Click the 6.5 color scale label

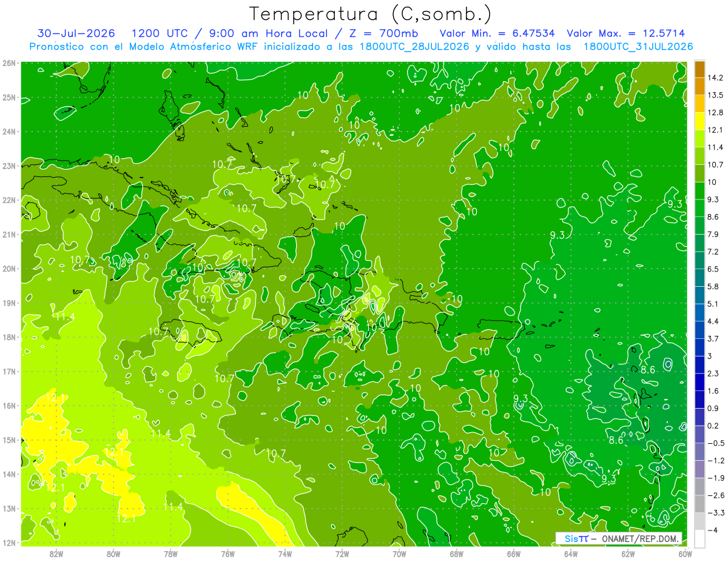[x=714, y=269]
